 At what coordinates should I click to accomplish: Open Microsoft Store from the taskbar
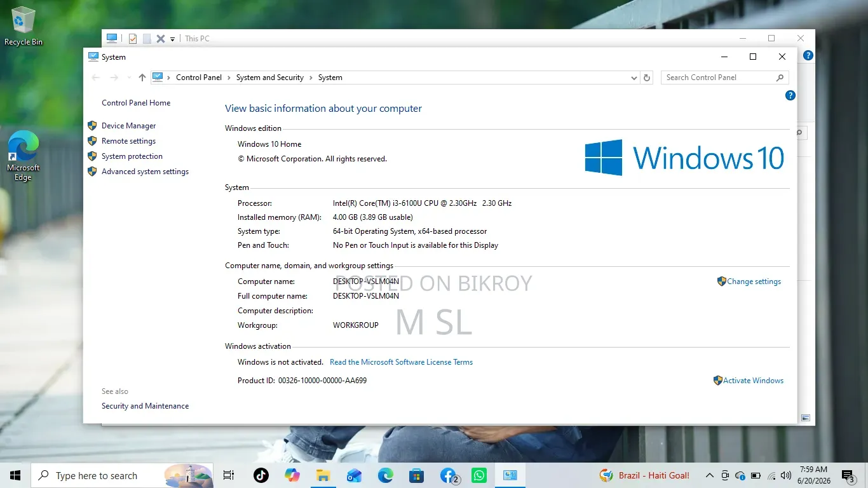(x=416, y=475)
